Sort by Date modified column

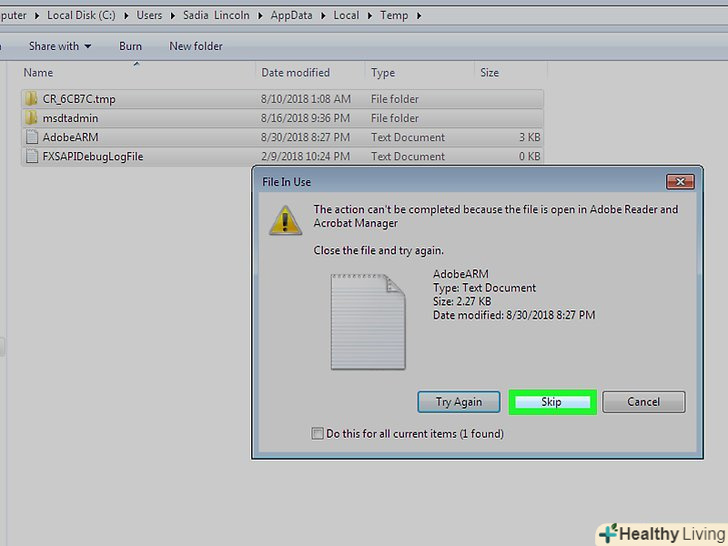(x=295, y=72)
